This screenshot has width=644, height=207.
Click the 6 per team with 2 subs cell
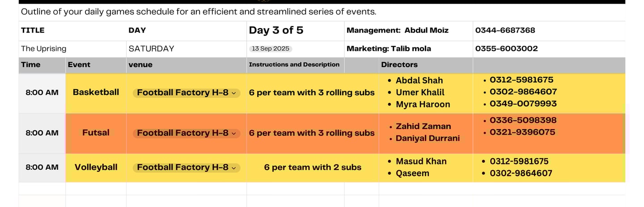tap(313, 167)
